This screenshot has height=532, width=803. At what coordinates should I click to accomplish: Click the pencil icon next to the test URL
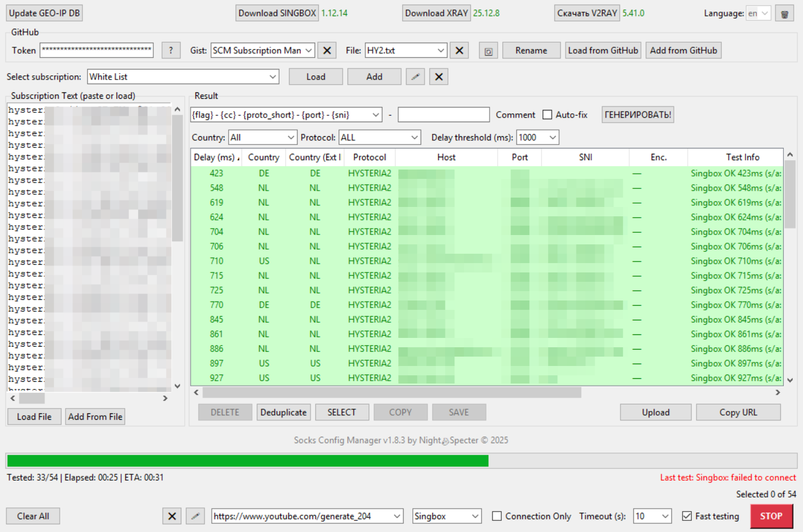click(195, 516)
